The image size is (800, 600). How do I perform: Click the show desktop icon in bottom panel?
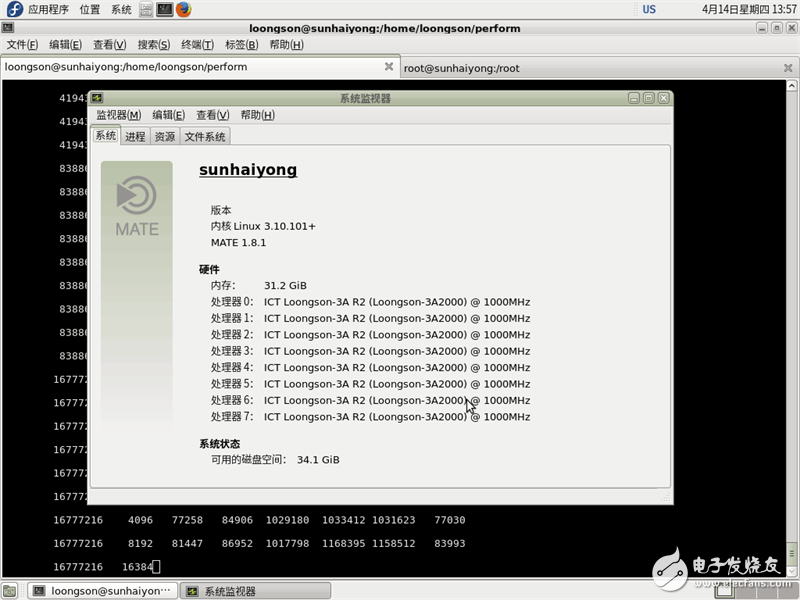tap(11, 591)
